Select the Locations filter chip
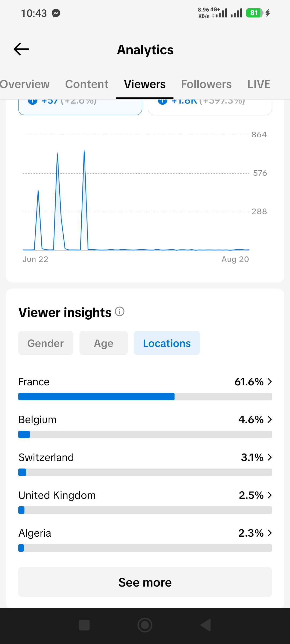Screen dimensions: 290x644 (167, 343)
